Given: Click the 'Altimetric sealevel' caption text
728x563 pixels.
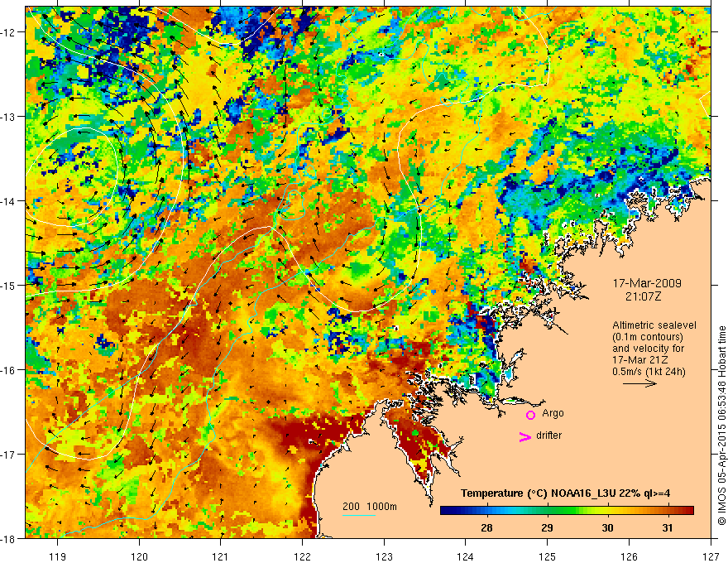Looking at the screenshot, I should 654,325.
